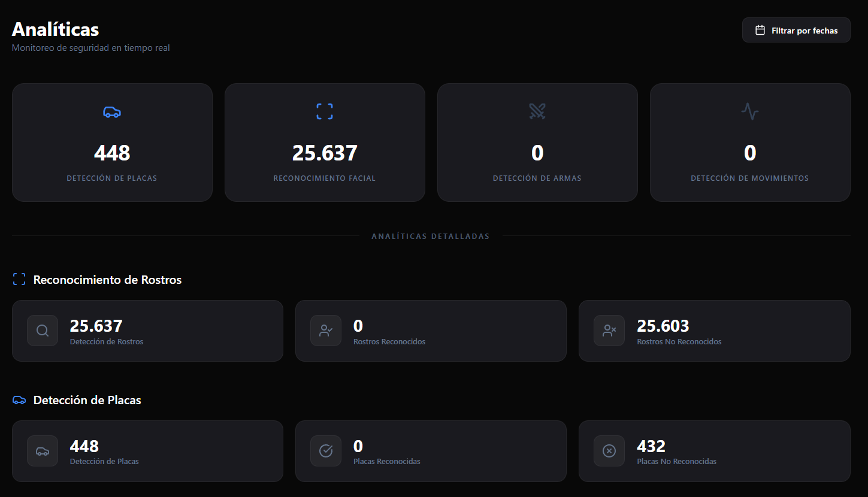
Task: Click the Reconocimiento de Rostros section heading
Action: 108,280
